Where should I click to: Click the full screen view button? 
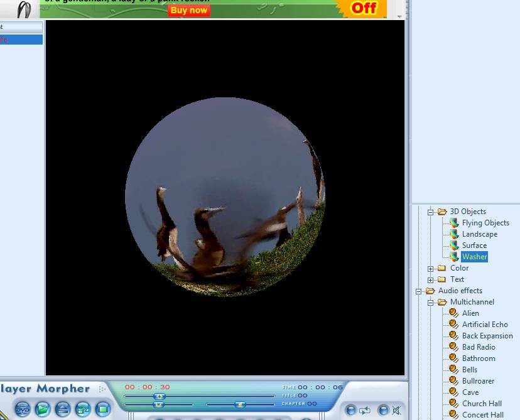[x=103, y=409]
